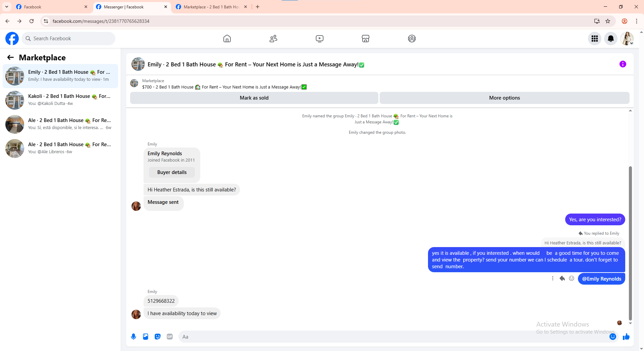Click the Marketplace sidebar heading
The height and width of the screenshot is (351, 644).
42,58
